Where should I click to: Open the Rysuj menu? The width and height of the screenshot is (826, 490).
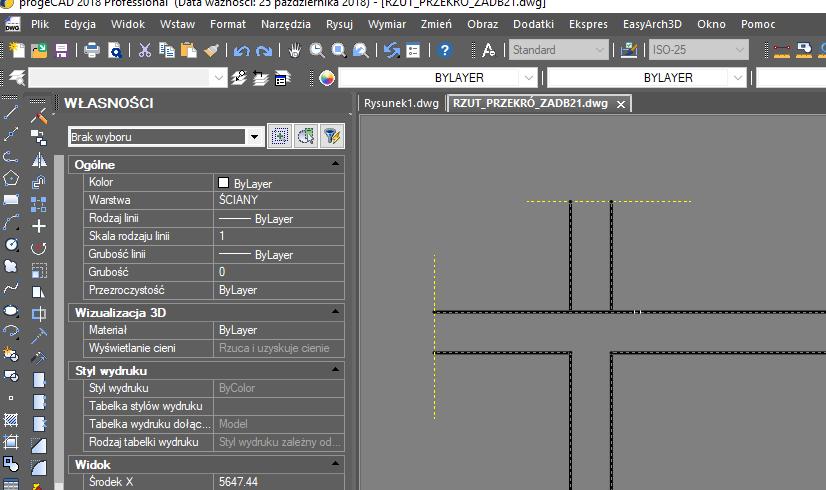coord(339,24)
